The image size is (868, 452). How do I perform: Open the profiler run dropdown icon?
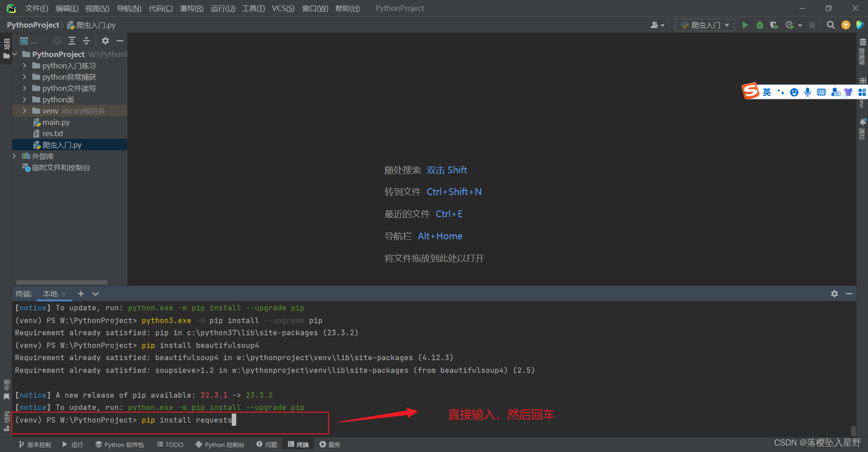pos(793,25)
